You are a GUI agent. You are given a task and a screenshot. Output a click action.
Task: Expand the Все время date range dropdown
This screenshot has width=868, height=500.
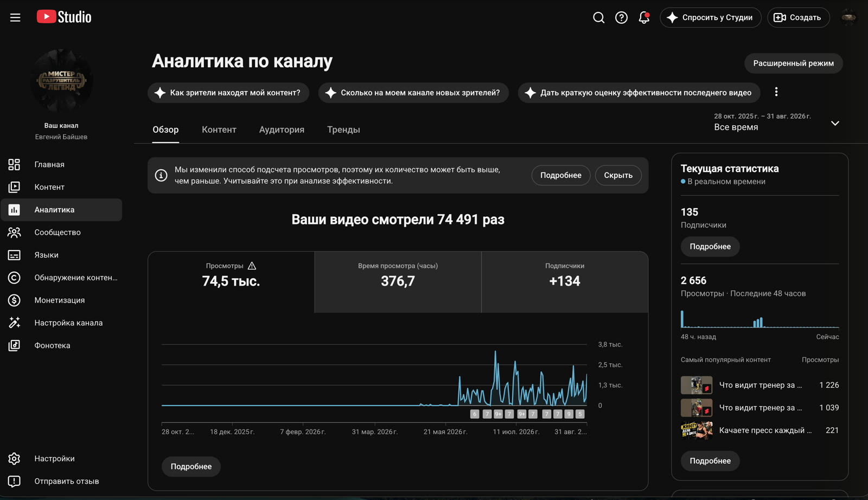pyautogui.click(x=777, y=123)
